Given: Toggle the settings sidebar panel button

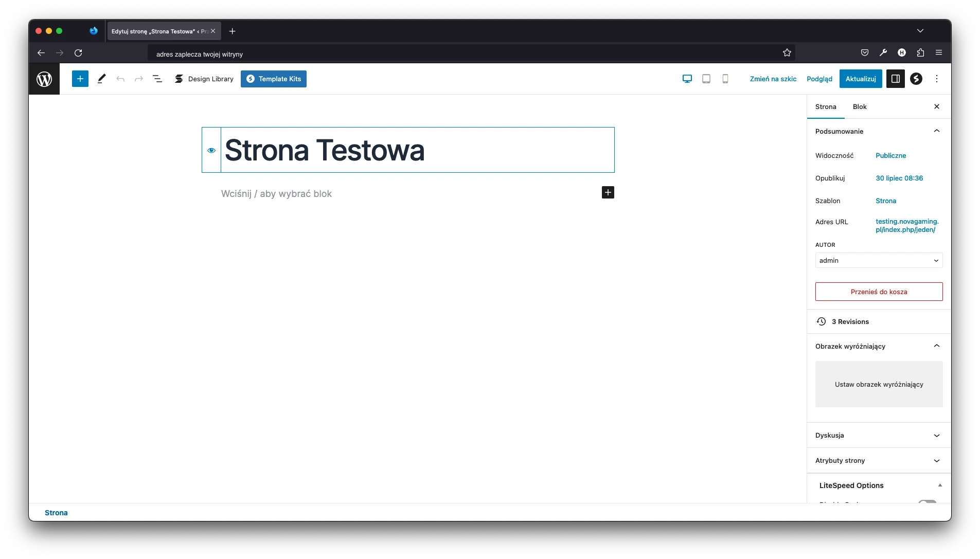Looking at the screenshot, I should click(x=895, y=79).
